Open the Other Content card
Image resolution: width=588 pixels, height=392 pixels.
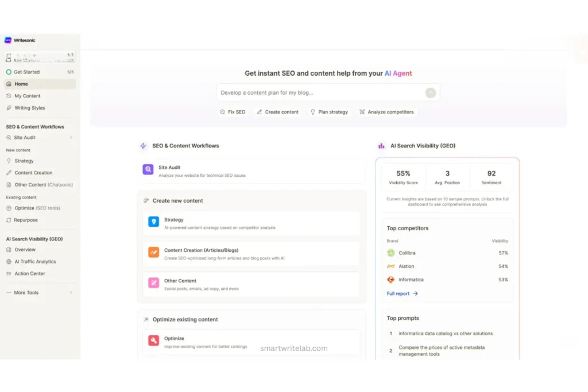coord(252,285)
